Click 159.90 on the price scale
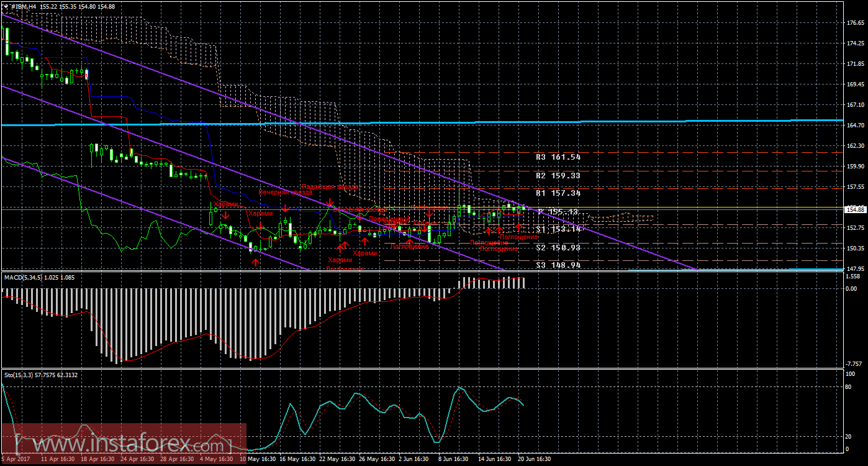 (856, 166)
